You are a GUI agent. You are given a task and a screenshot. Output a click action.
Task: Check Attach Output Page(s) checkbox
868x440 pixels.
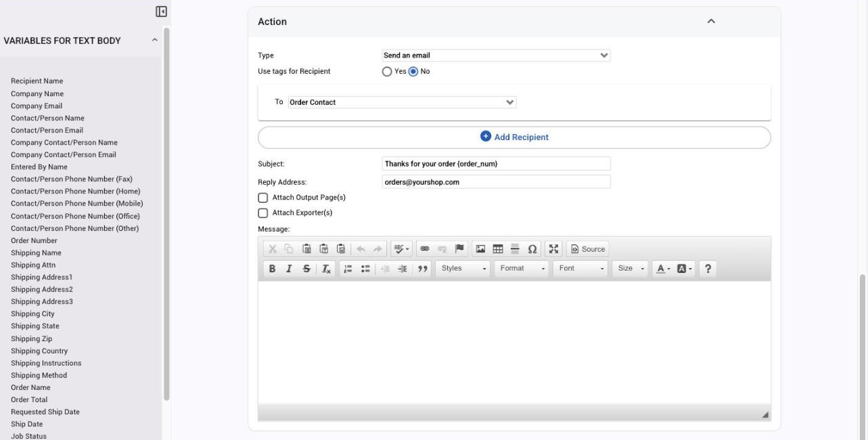click(263, 198)
